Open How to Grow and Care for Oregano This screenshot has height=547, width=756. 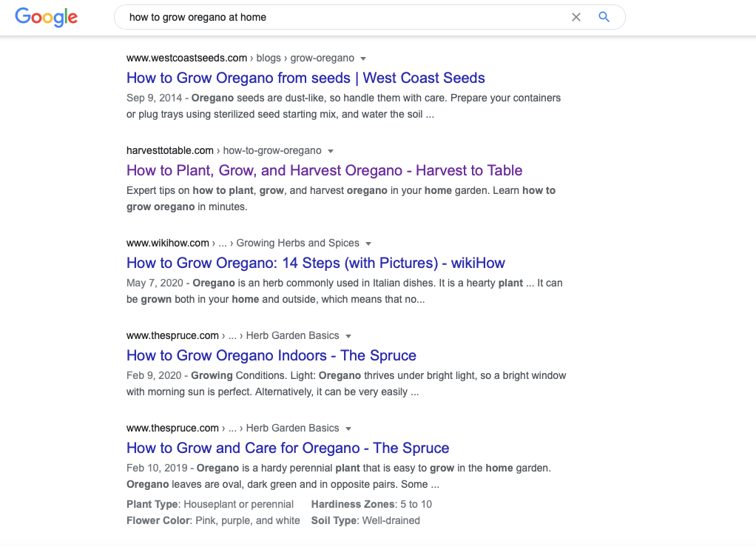coord(288,448)
